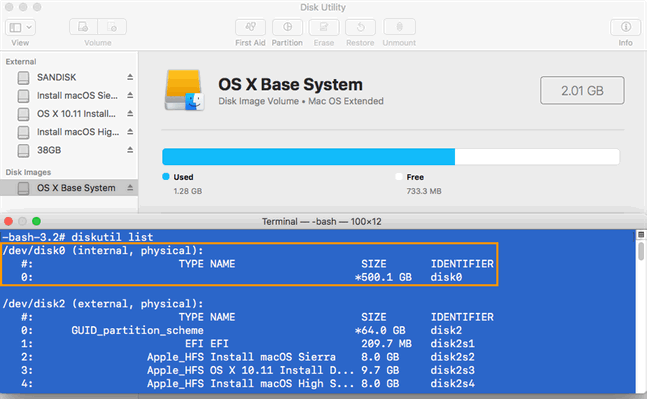The height and width of the screenshot is (399, 647).
Task: Click the disk usage bar
Action: [x=391, y=157]
